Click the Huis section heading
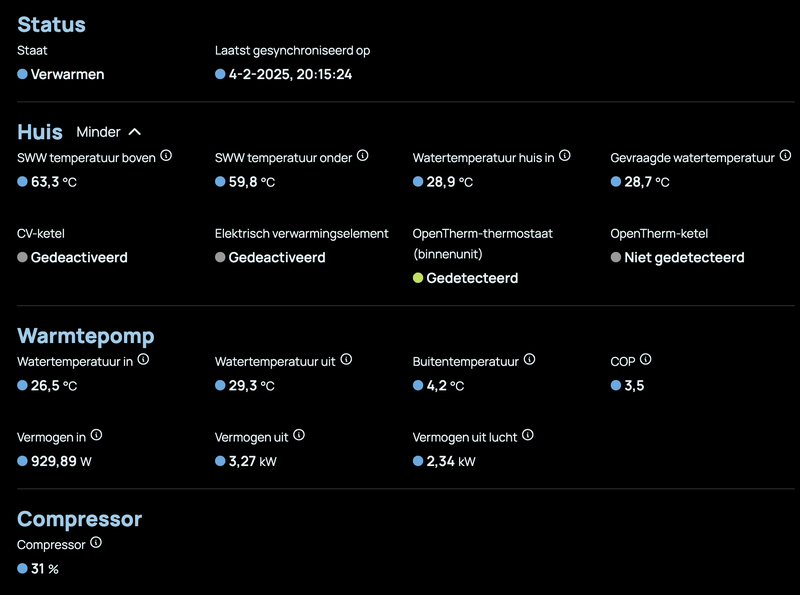 pos(40,132)
